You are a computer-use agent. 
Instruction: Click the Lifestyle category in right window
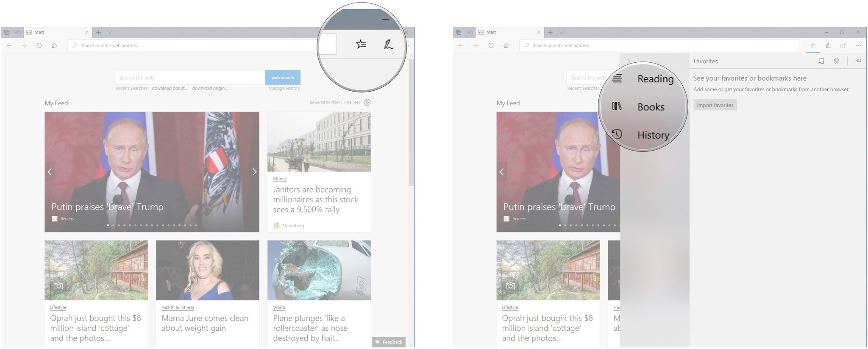510,307
